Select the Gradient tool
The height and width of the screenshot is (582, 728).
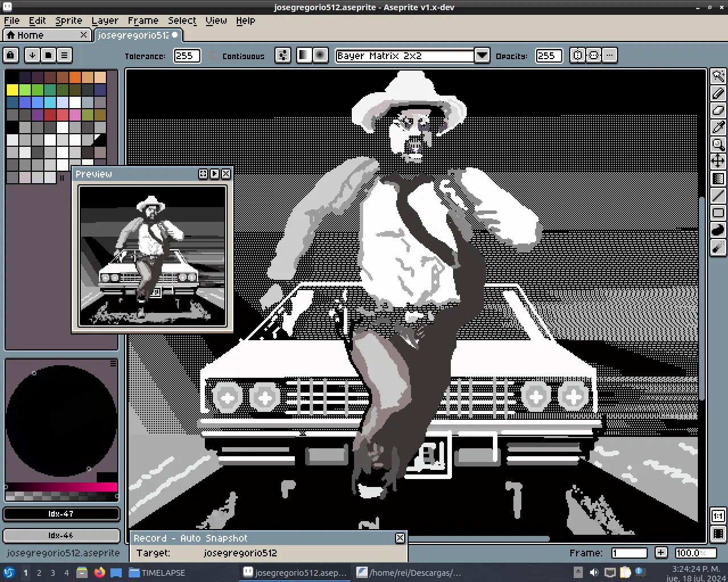pyautogui.click(x=718, y=179)
